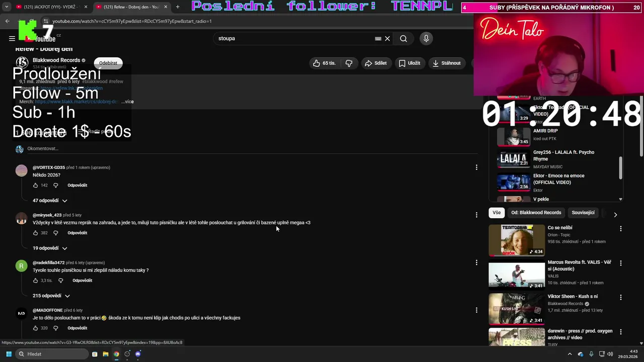Screen dimensions: 644x362
Task: Subscribe using the Odebírat button
Action: [108, 63]
